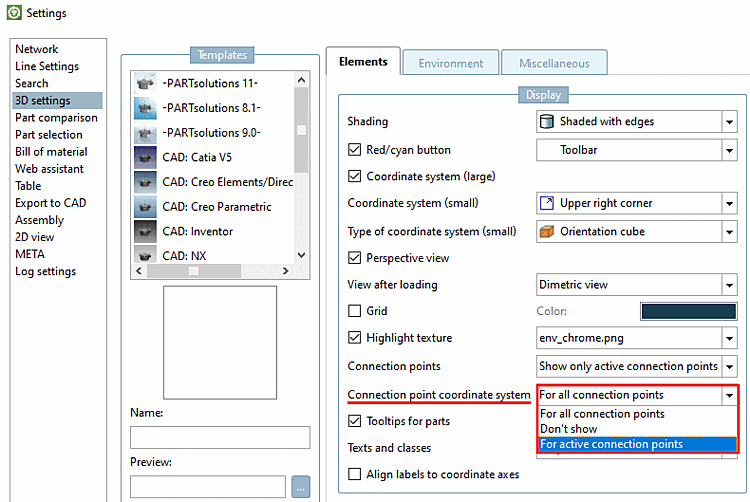750x502 pixels.
Task: Click the template Name input field
Action: (220, 437)
